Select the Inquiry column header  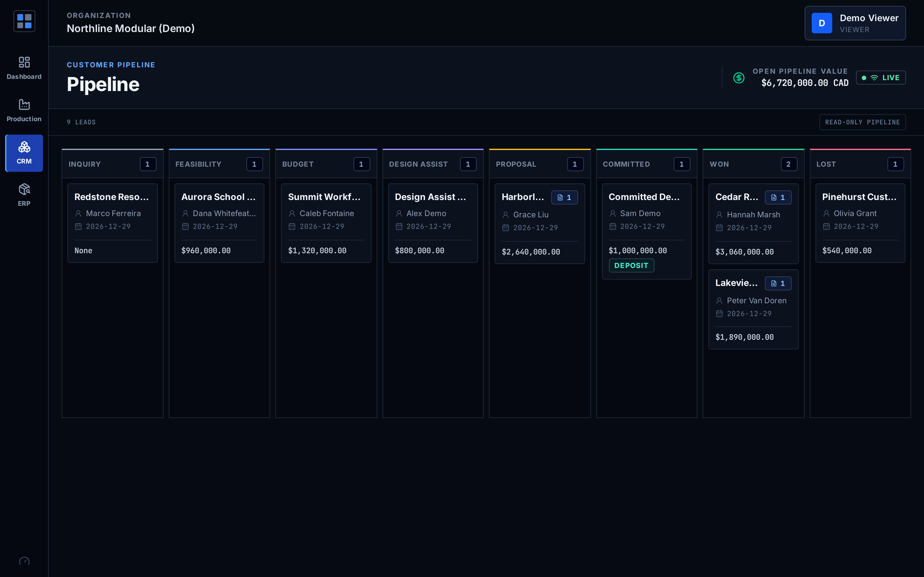[113, 164]
